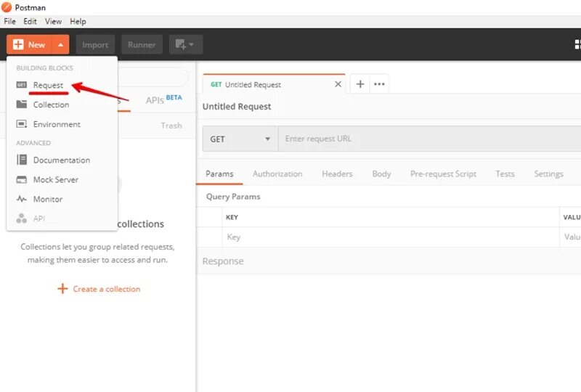This screenshot has height=392, width=581.
Task: Switch to the Body tab
Action: (x=381, y=173)
